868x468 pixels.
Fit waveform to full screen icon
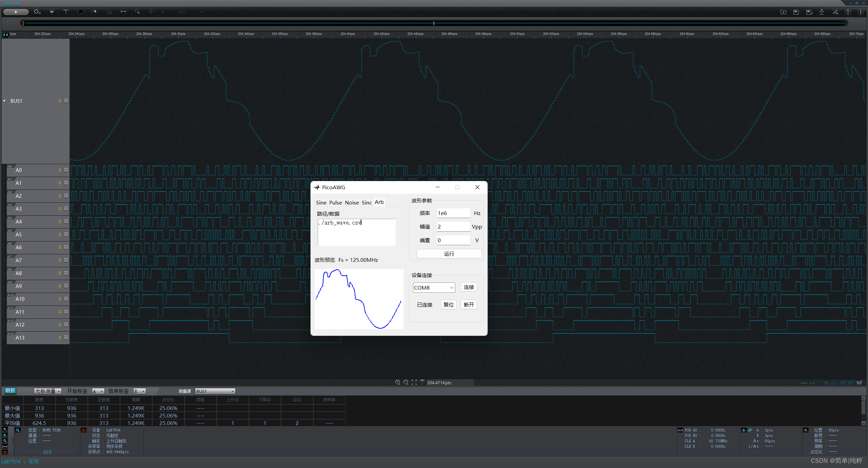(414, 382)
